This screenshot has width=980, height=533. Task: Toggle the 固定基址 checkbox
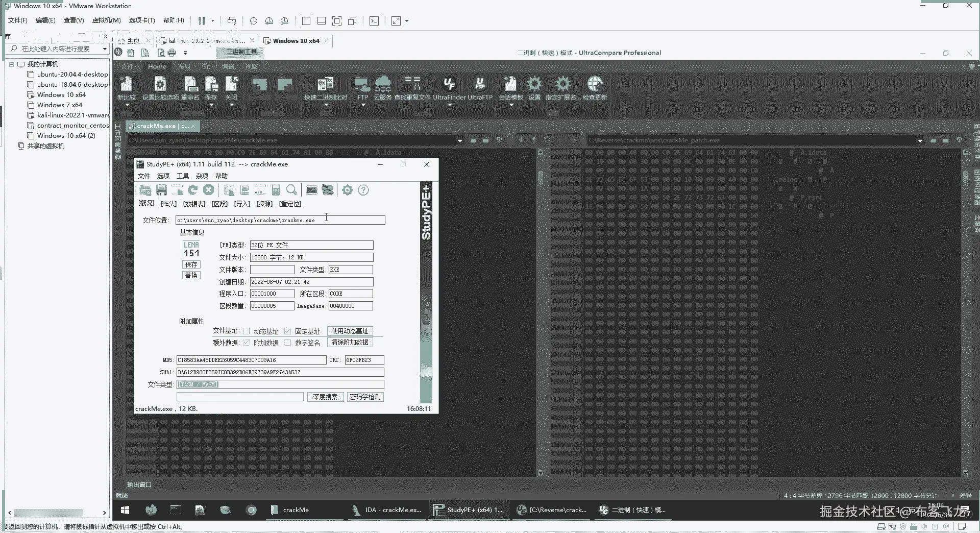coord(288,331)
